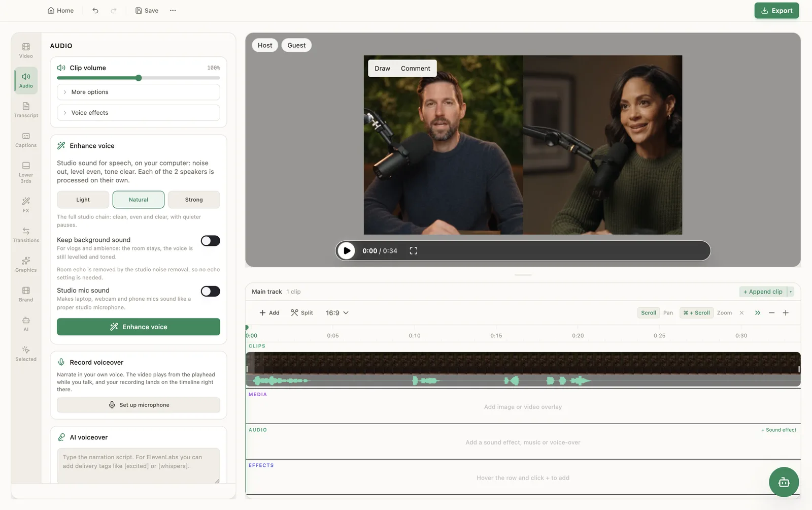The image size is (812, 510).
Task: Select the Draw tab on preview
Action: tap(382, 69)
